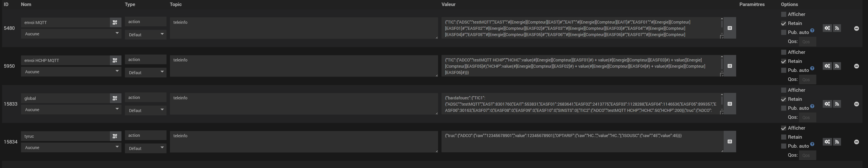This screenshot has height=168, width=868.
Task: Delete the tyruc command row
Action: click(856, 142)
